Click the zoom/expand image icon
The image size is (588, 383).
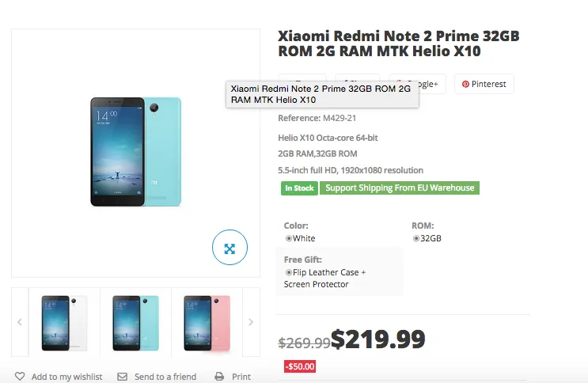230,248
